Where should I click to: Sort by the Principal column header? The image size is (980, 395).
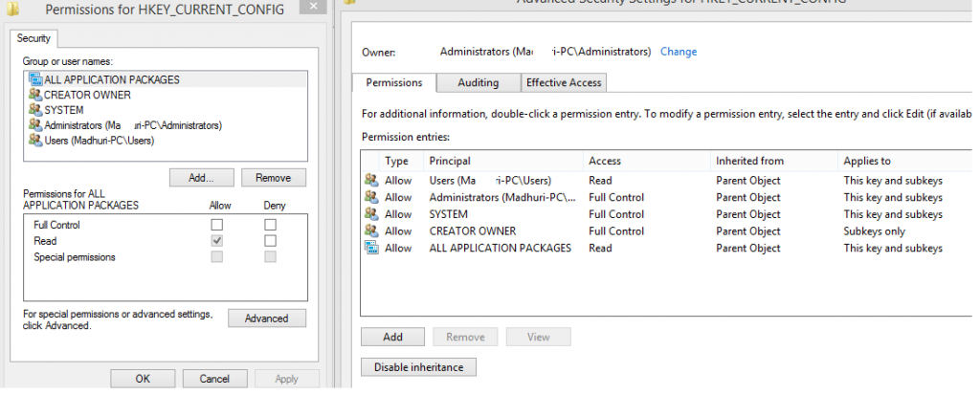(503, 161)
